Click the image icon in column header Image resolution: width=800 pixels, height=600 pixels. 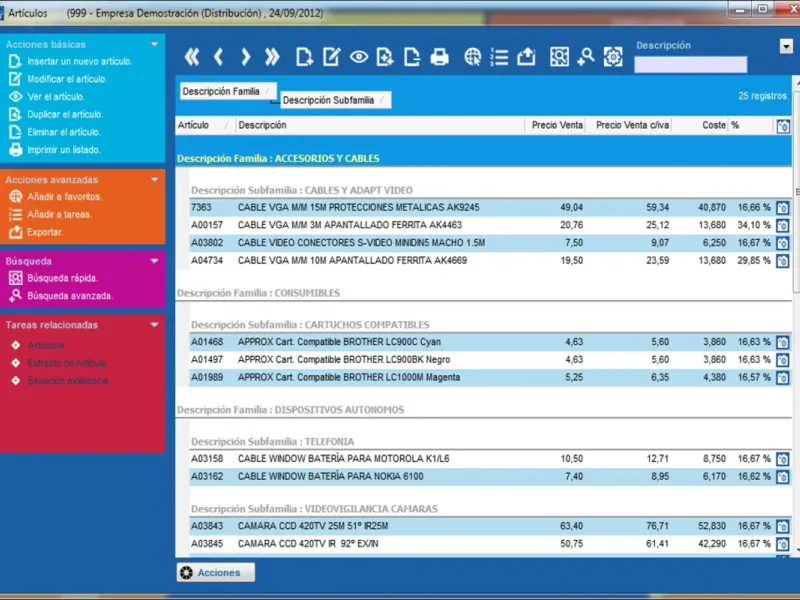click(x=783, y=126)
